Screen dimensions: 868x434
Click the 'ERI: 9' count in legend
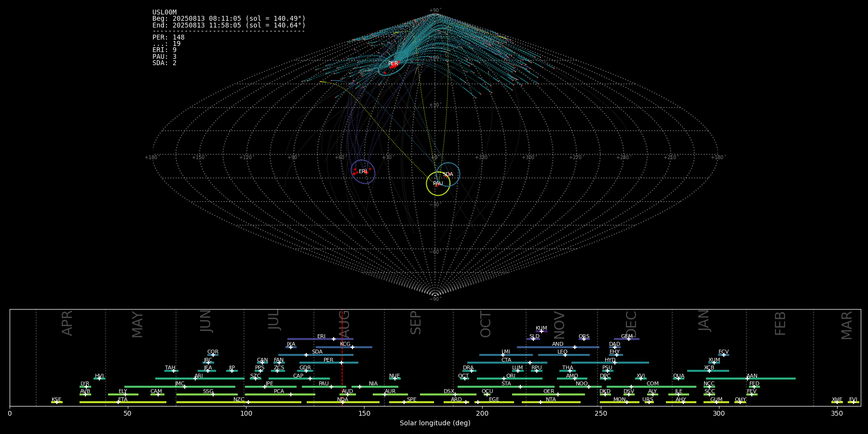click(x=164, y=50)
